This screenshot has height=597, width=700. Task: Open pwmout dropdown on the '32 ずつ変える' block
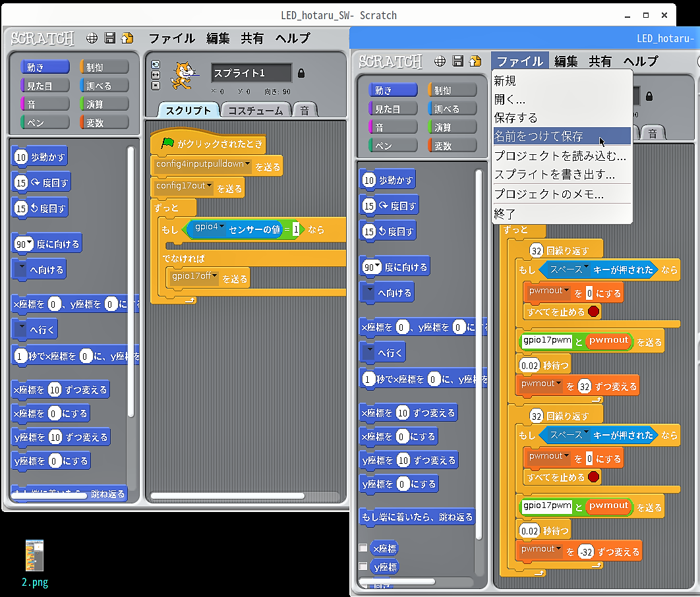(x=558, y=384)
